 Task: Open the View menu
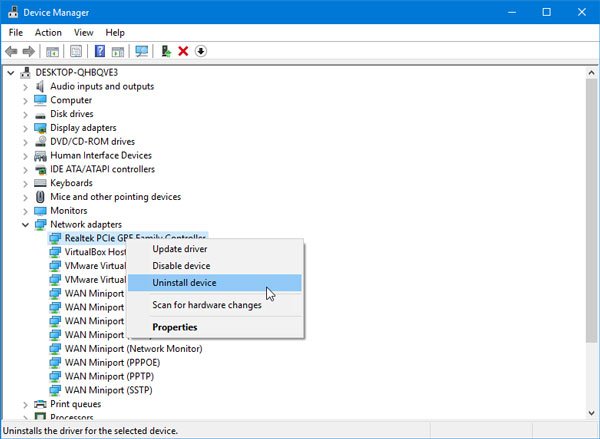click(84, 32)
